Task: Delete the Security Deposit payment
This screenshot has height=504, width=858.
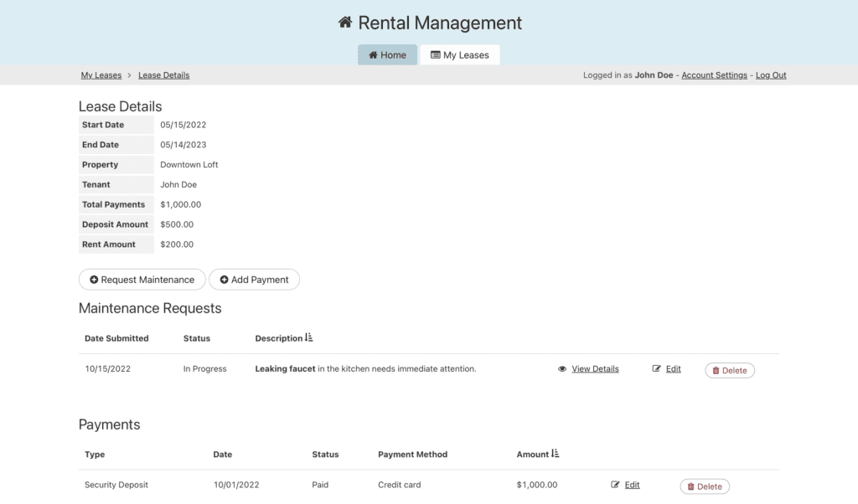Action: [x=704, y=486]
